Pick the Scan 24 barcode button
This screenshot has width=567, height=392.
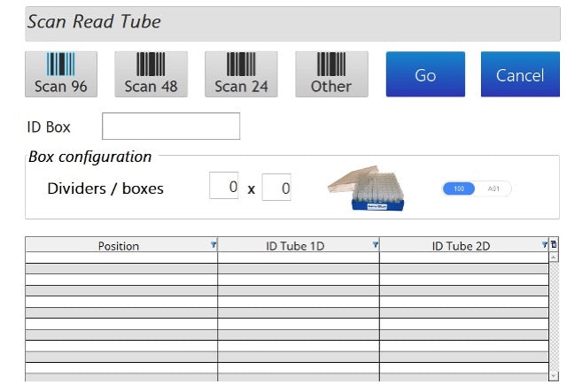pyautogui.click(x=241, y=73)
